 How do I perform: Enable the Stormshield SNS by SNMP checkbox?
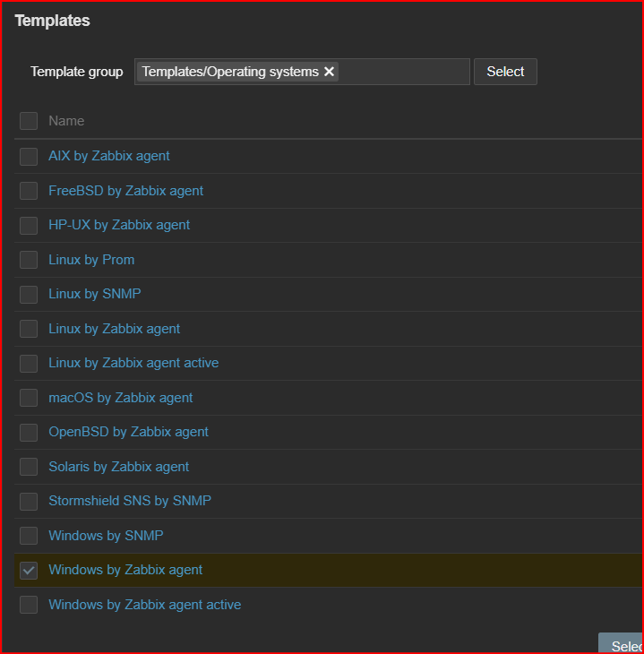[29, 502]
